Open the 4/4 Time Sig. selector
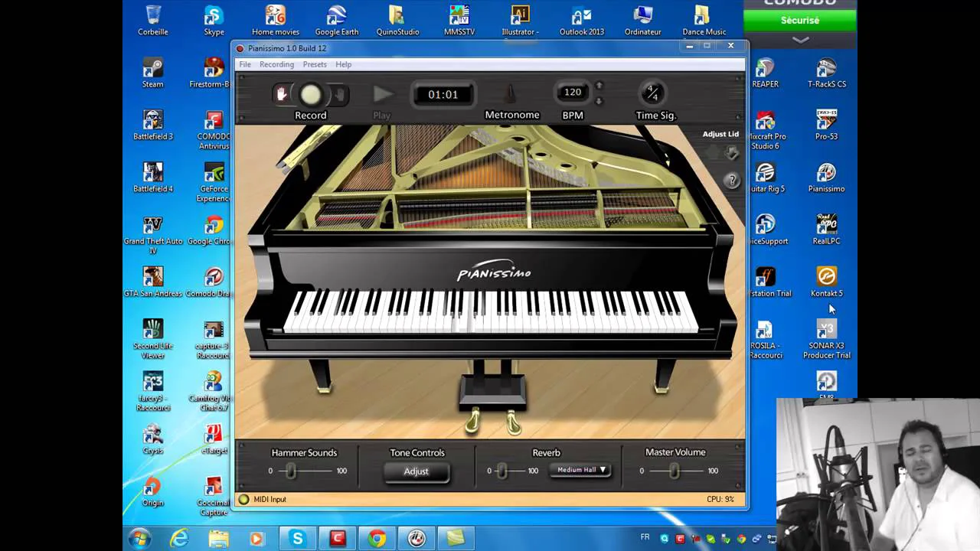Image resolution: width=980 pixels, height=551 pixels. pos(652,93)
